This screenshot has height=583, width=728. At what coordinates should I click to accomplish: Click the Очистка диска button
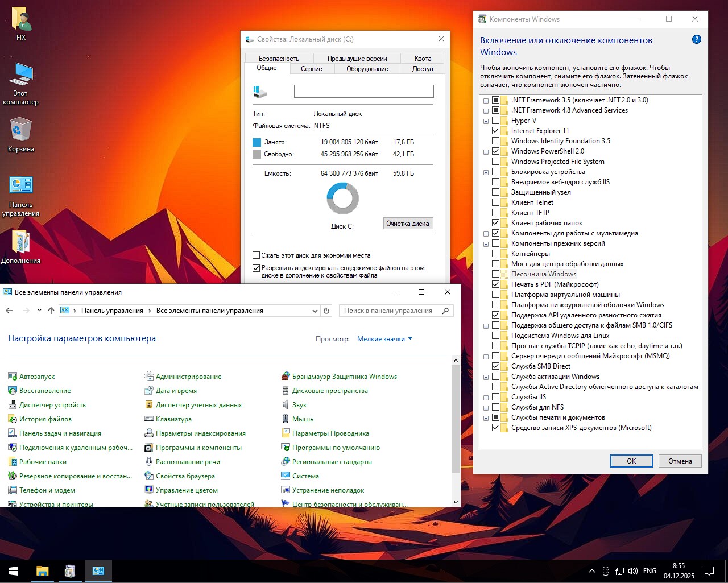408,224
